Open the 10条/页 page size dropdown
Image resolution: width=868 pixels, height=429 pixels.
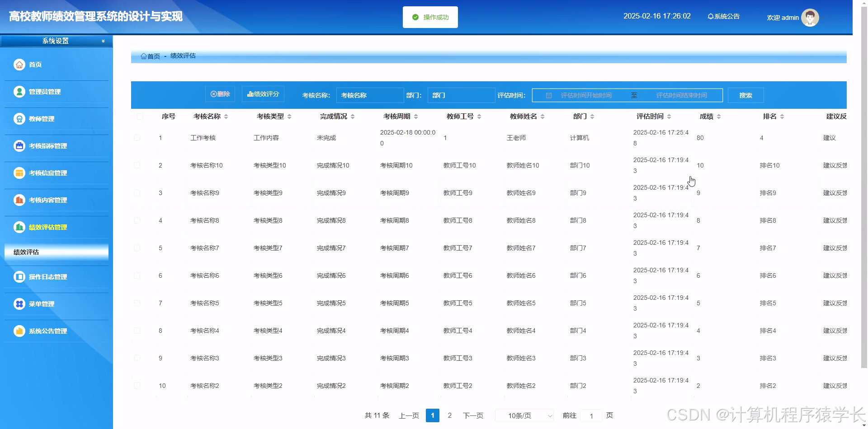tap(524, 415)
